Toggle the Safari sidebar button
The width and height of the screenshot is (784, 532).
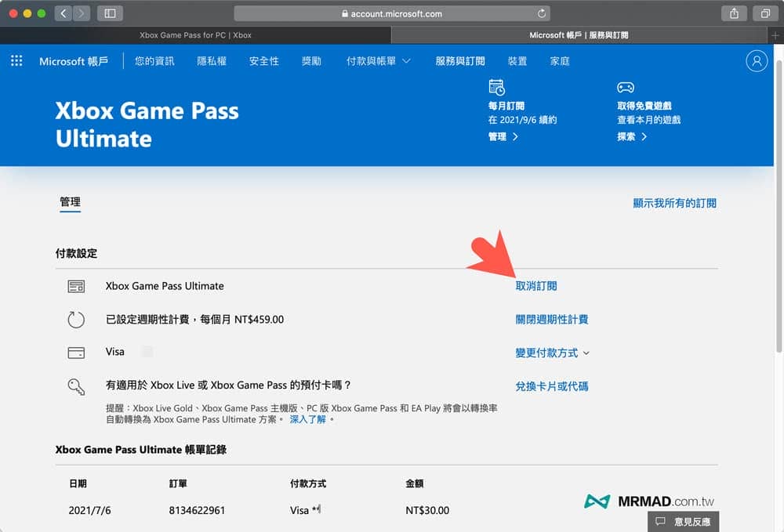pos(110,13)
